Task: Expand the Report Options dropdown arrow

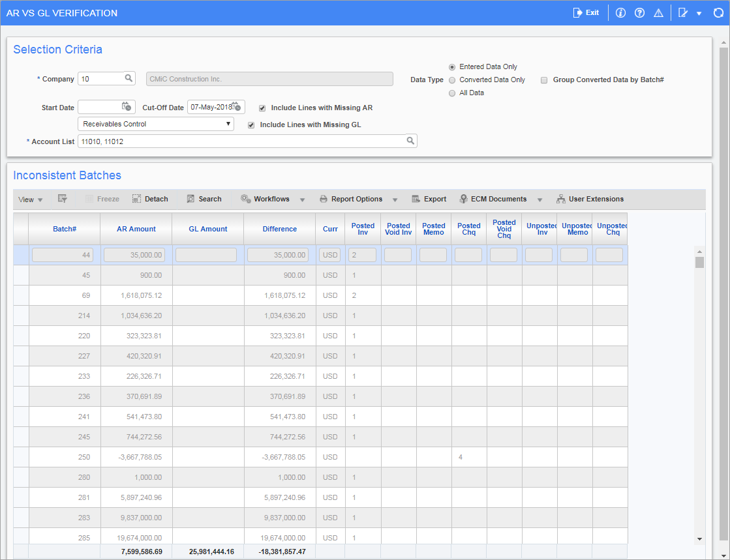Action: click(395, 199)
